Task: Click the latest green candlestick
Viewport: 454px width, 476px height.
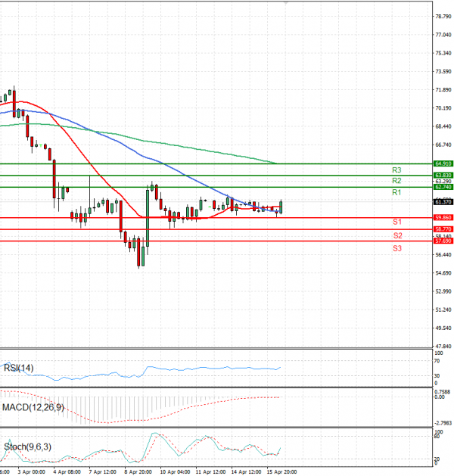Action: tap(281, 207)
